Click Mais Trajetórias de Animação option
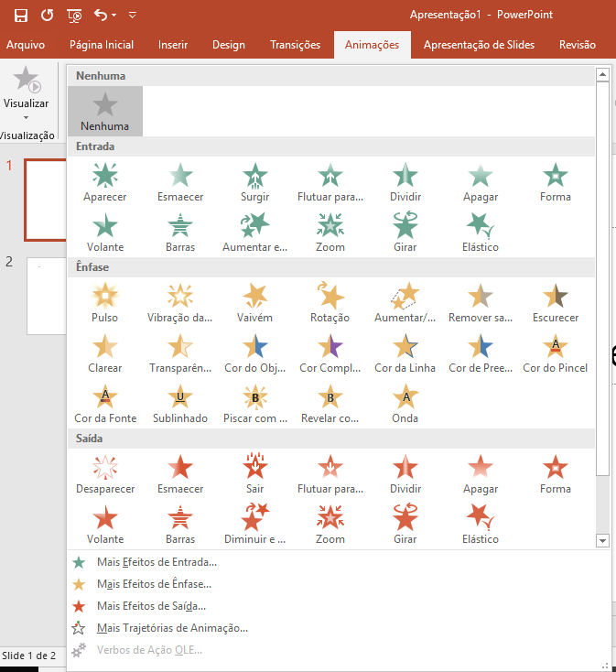Viewport: 616px width, 672px height. [172, 628]
